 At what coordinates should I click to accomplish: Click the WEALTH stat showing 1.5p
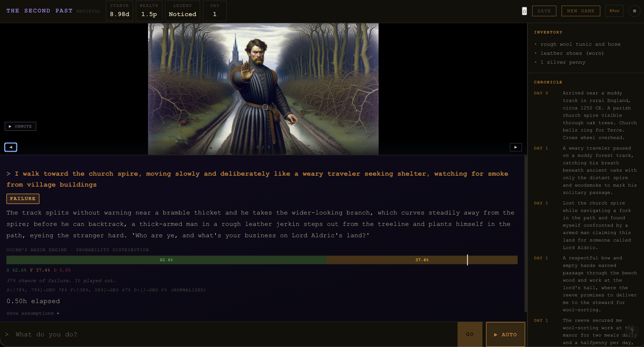coord(149,11)
